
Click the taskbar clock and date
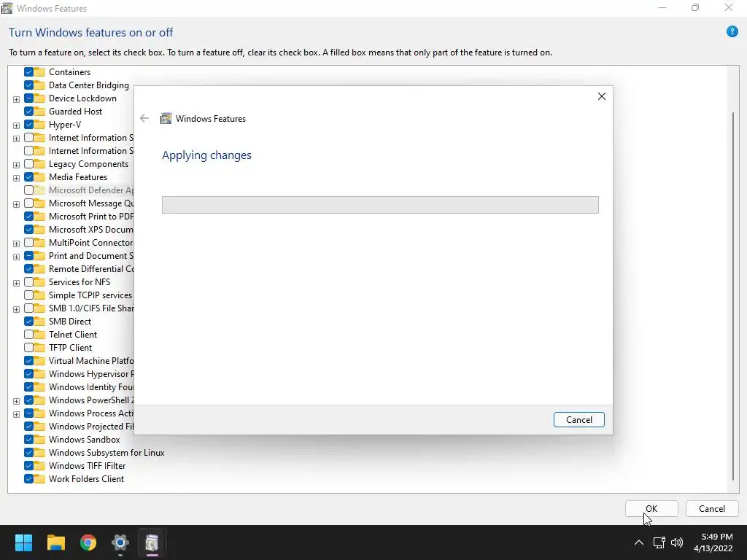pos(713,542)
